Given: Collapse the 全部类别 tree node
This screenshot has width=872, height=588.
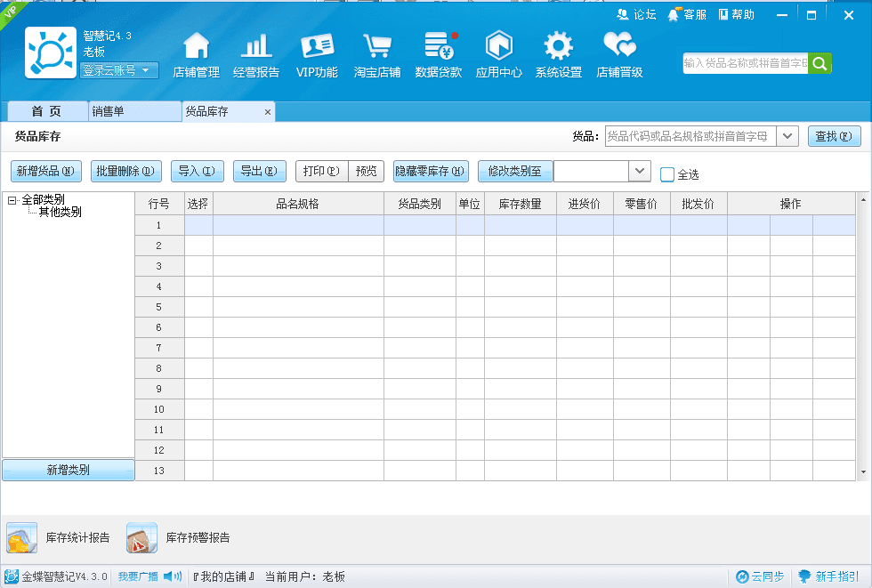Looking at the screenshot, I should tap(12, 200).
